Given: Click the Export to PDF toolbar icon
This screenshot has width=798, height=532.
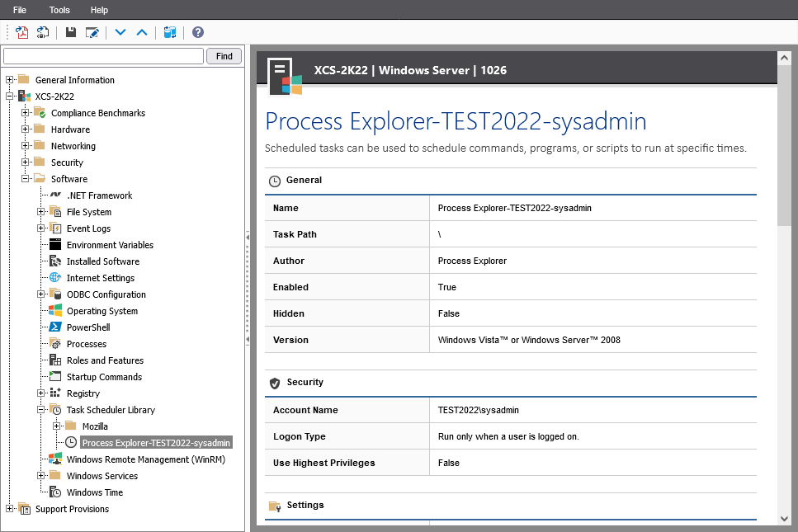Looking at the screenshot, I should point(22,32).
